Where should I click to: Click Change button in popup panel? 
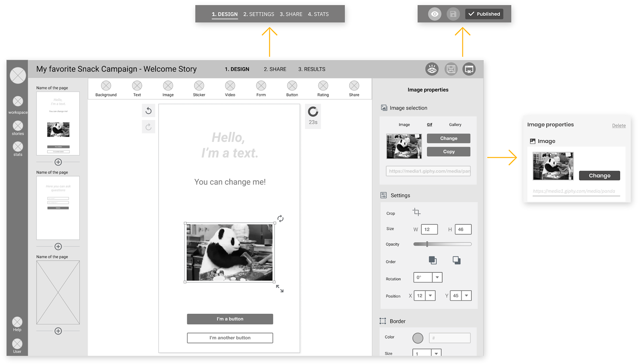click(x=600, y=175)
